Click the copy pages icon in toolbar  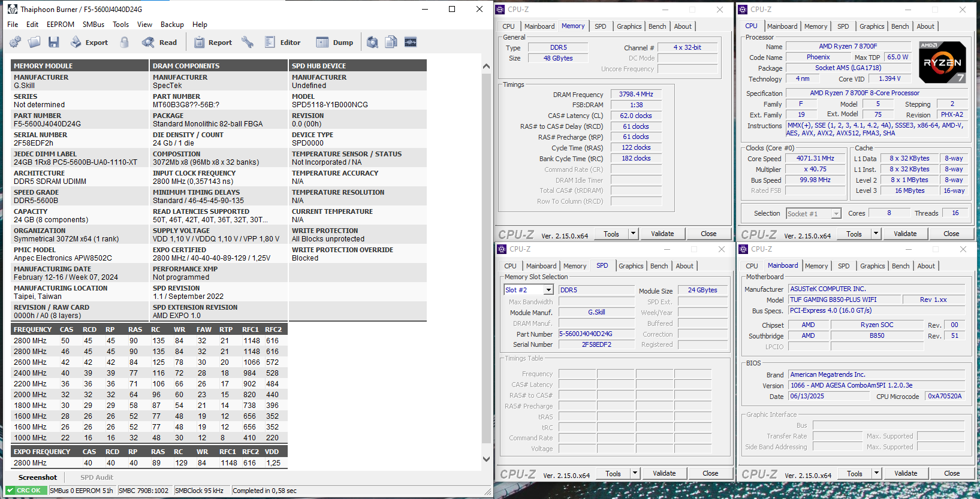click(391, 42)
